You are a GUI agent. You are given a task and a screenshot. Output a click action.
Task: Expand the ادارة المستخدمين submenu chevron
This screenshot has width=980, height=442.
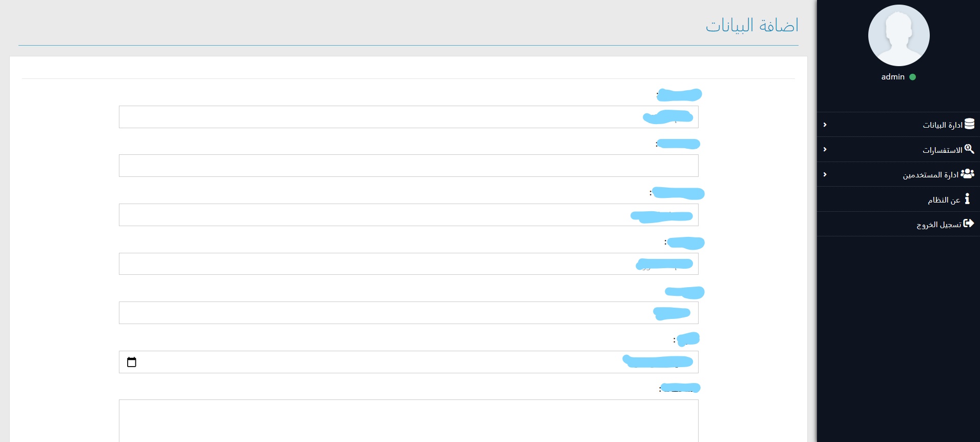(x=825, y=174)
